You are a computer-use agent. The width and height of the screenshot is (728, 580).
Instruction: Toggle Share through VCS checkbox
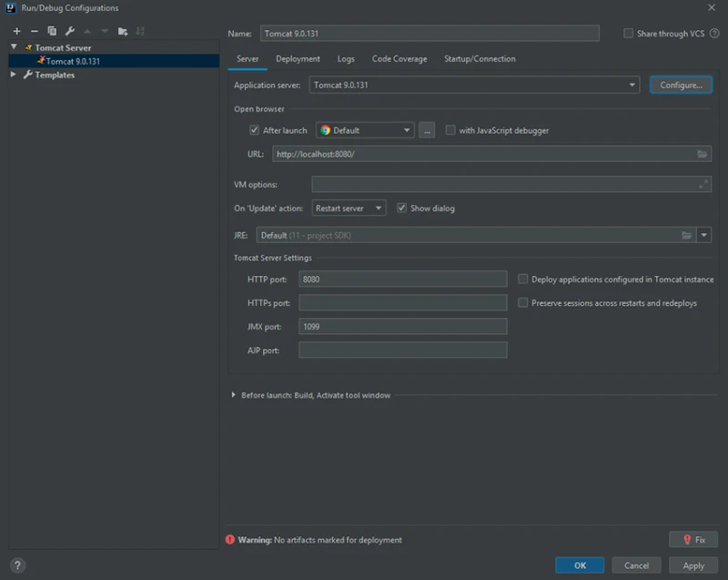(628, 34)
